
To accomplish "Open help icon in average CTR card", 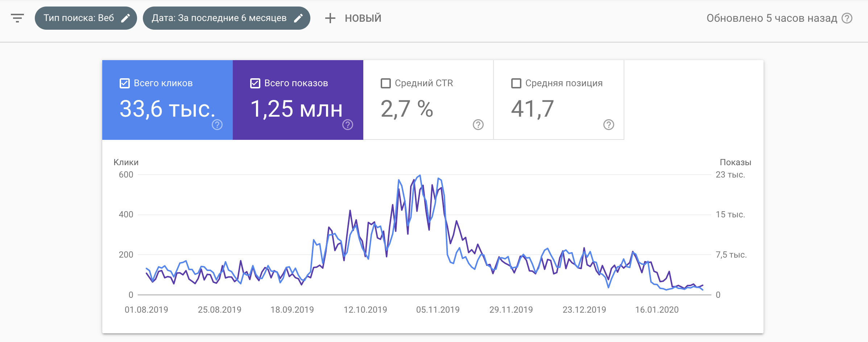I will pos(478,125).
